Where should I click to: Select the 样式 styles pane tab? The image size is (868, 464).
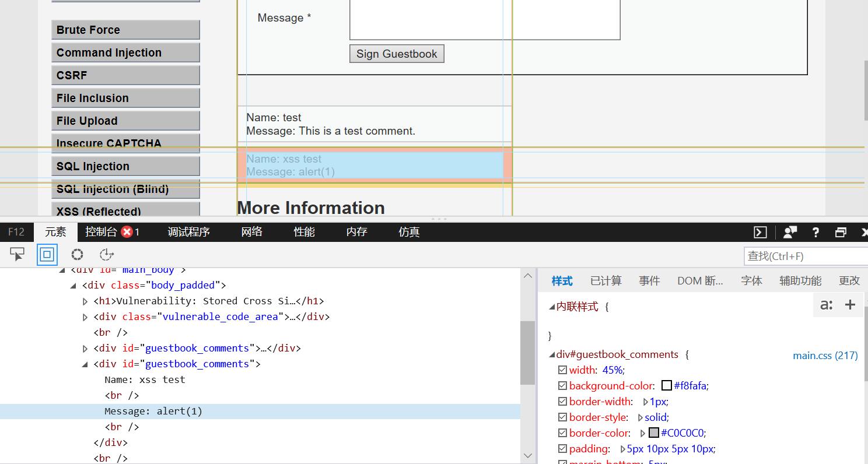pos(562,281)
